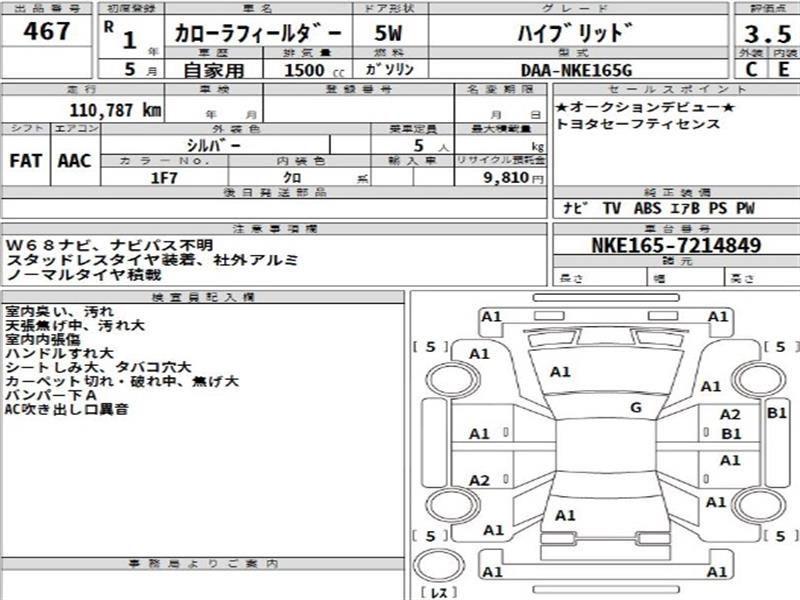Click the G mark on the windshield
The height and width of the screenshot is (600, 800).
point(636,408)
